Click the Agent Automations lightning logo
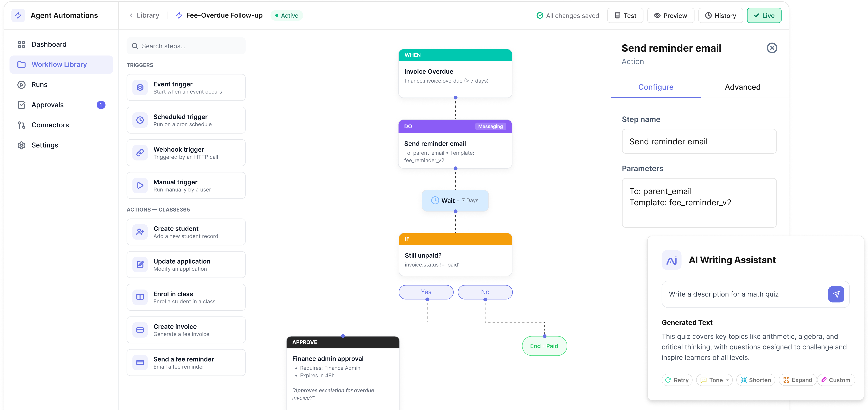The width and height of the screenshot is (868, 410). tap(18, 16)
